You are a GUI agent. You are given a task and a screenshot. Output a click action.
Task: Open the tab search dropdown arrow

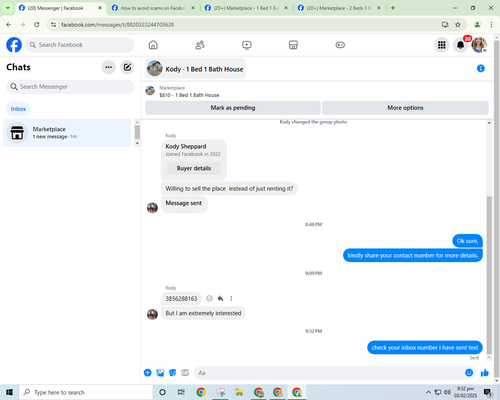[8, 8]
